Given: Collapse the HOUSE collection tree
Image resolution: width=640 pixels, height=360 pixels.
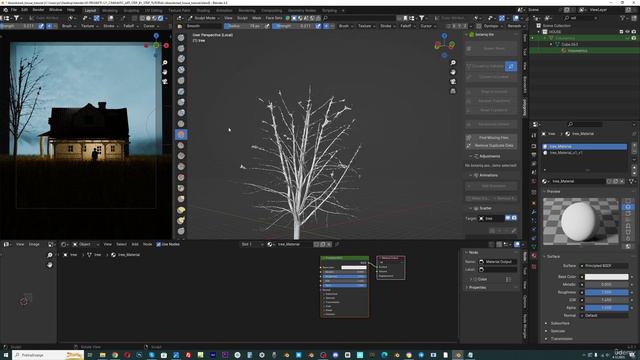Looking at the screenshot, I should (539, 31).
